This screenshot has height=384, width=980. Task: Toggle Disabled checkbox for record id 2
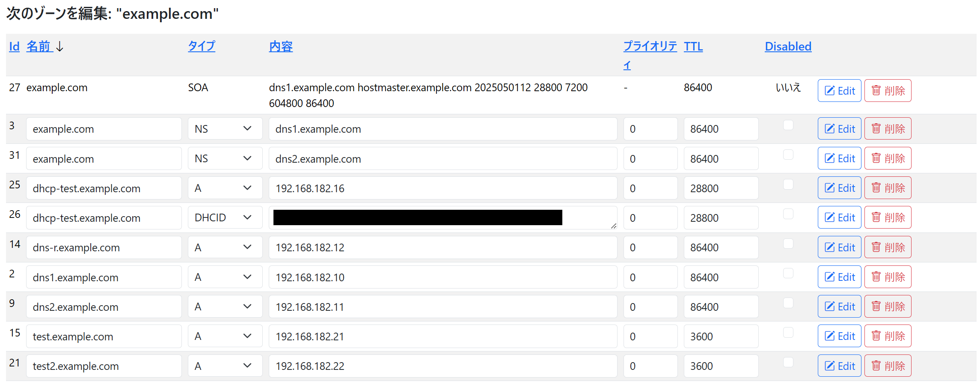[x=788, y=273]
